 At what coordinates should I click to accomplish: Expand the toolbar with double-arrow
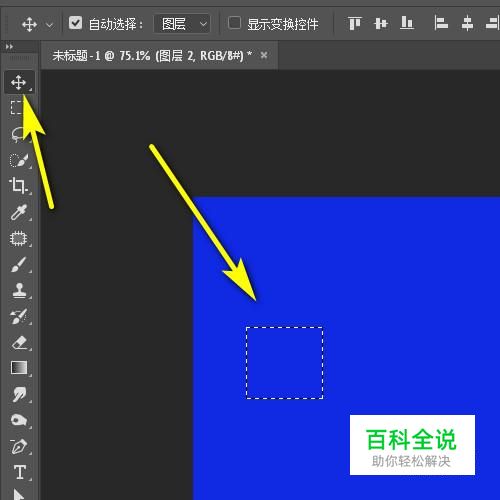9,47
